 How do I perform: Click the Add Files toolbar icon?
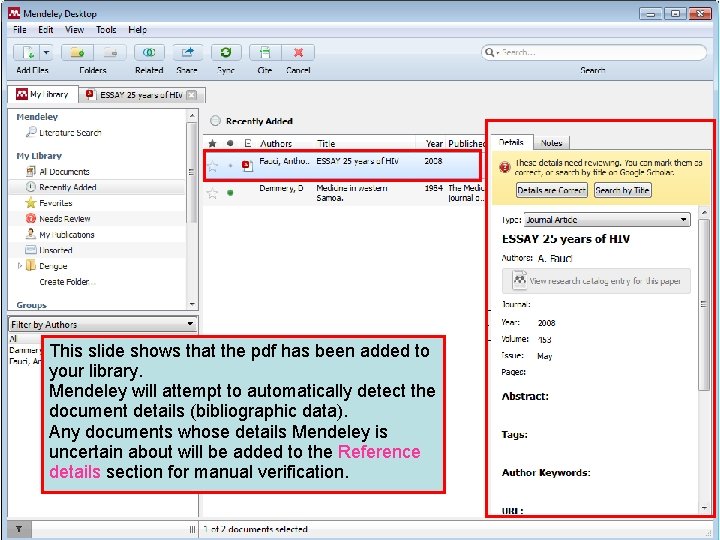point(27,53)
